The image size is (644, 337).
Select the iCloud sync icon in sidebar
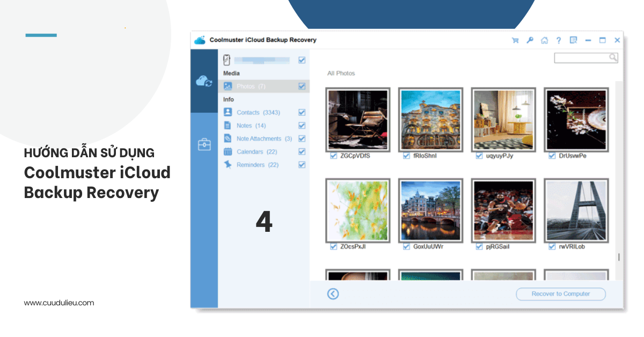coord(204,82)
